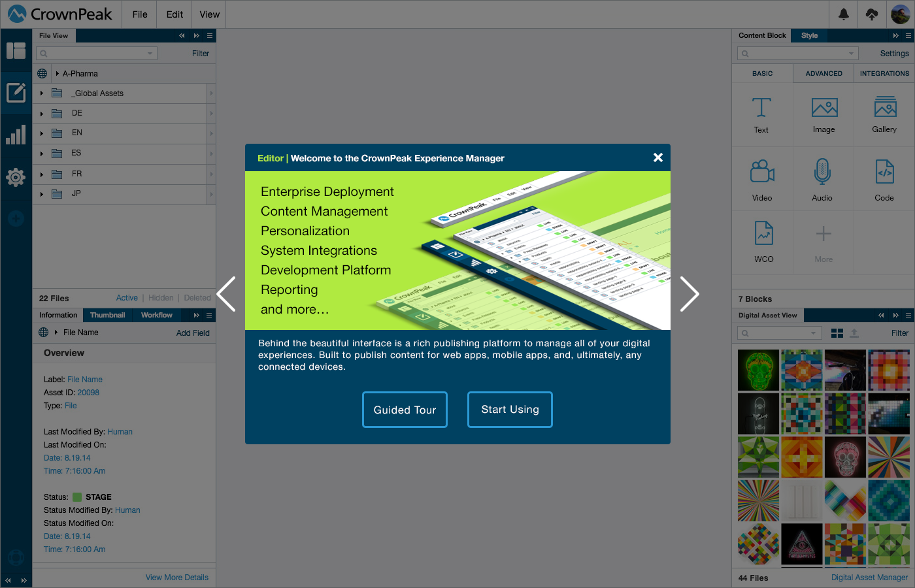Click the green STAGE status swatch
This screenshot has height=588, width=915.
(77, 497)
